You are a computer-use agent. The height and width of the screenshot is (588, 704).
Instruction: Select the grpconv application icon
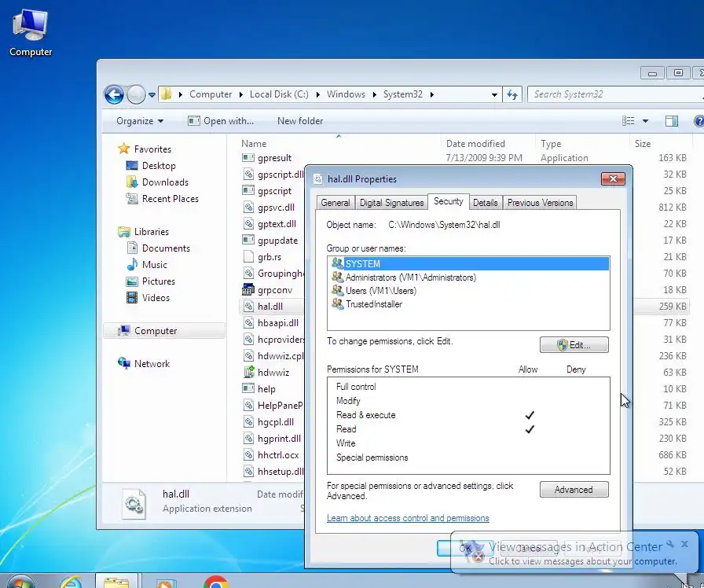coord(248,290)
